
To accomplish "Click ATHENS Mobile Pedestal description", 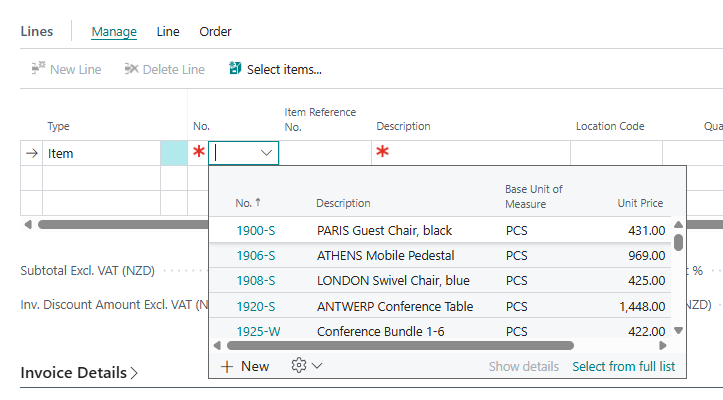I will 385,255.
